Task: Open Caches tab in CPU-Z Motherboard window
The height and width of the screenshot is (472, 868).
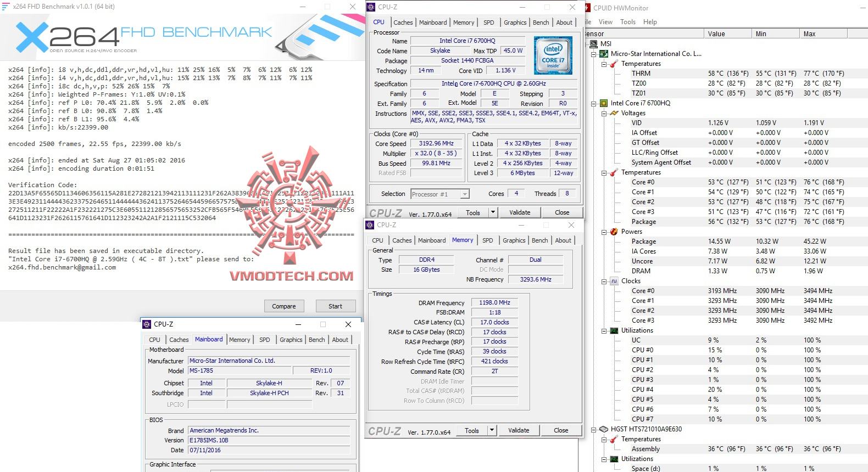Action: click(179, 340)
